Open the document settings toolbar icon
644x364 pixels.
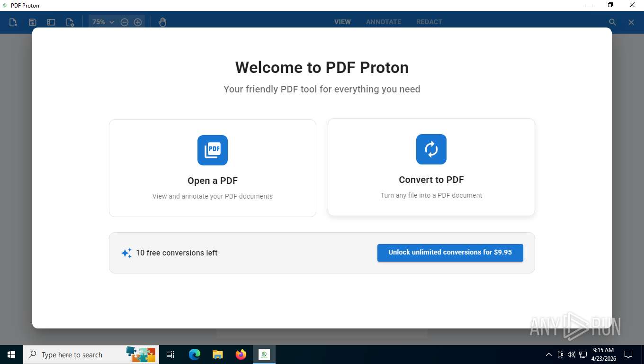point(70,22)
